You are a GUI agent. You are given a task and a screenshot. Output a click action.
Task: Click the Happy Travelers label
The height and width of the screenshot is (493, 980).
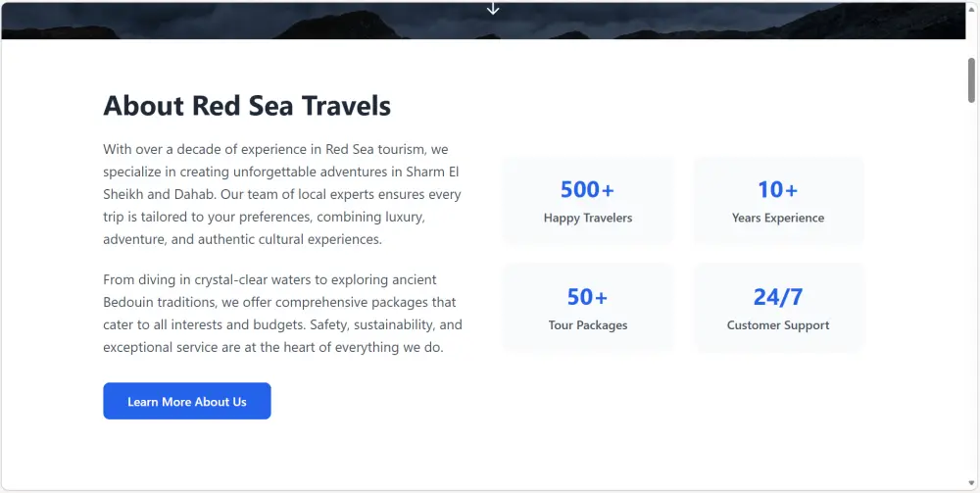(x=588, y=218)
